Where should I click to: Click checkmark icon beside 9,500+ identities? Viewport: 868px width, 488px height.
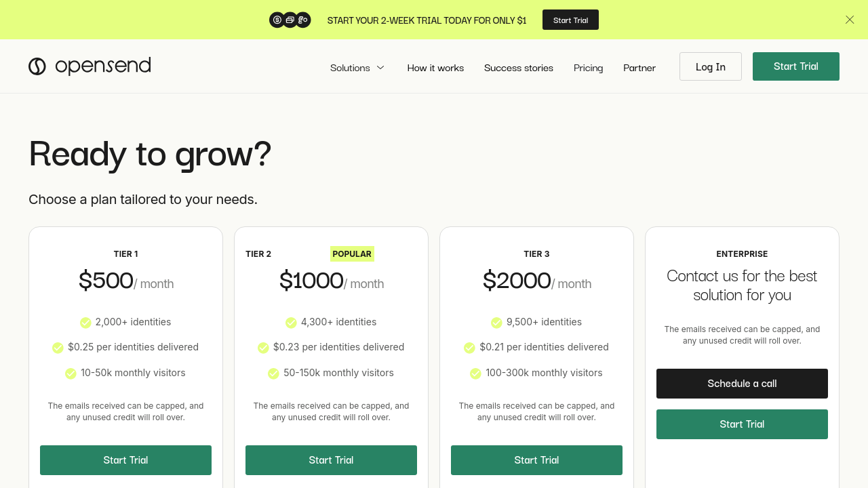[496, 323]
